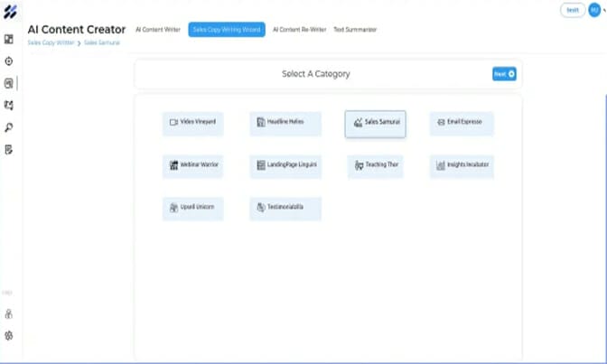Select the Webinar Warrior category
The width and height of the screenshot is (607, 364).
pos(192,166)
